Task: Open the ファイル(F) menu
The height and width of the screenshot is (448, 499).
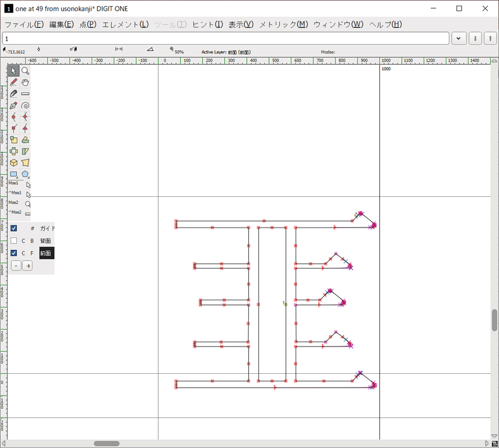Action: point(24,24)
